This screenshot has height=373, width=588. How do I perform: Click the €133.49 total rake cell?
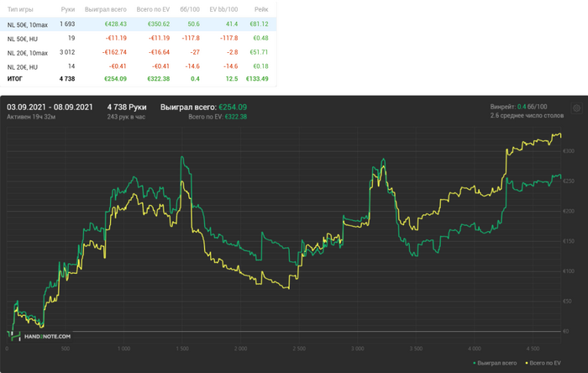pos(257,79)
